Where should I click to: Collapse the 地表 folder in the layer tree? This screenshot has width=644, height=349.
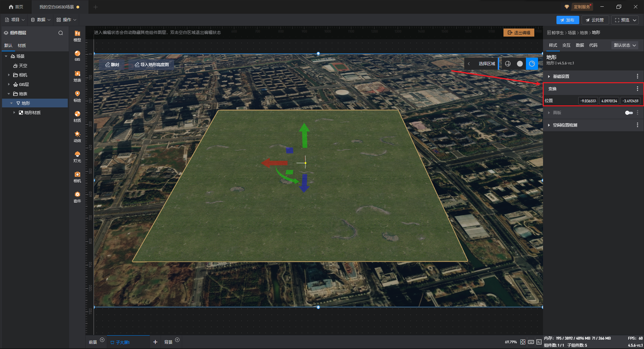tap(9, 94)
